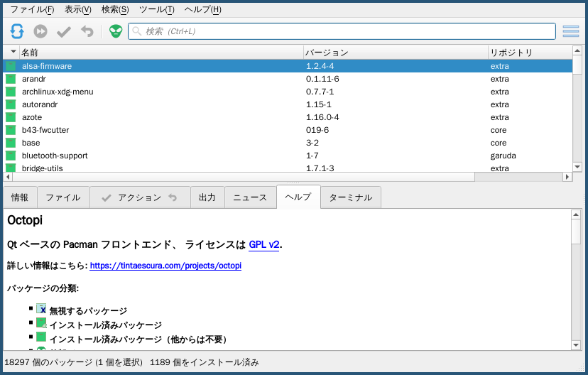The width and height of the screenshot is (588, 375).
Task: Open the ツール(T) menu
Action: pos(157,9)
